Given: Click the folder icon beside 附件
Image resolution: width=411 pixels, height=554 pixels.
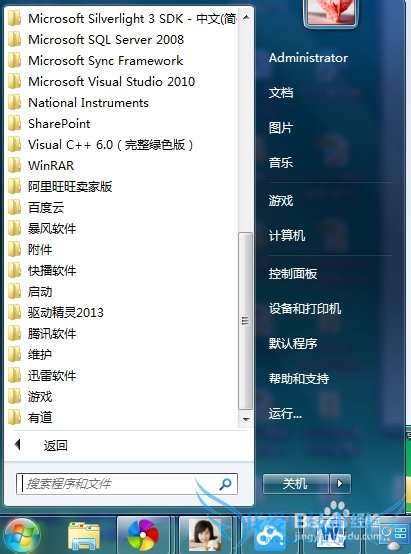Looking at the screenshot, I should (x=14, y=249).
